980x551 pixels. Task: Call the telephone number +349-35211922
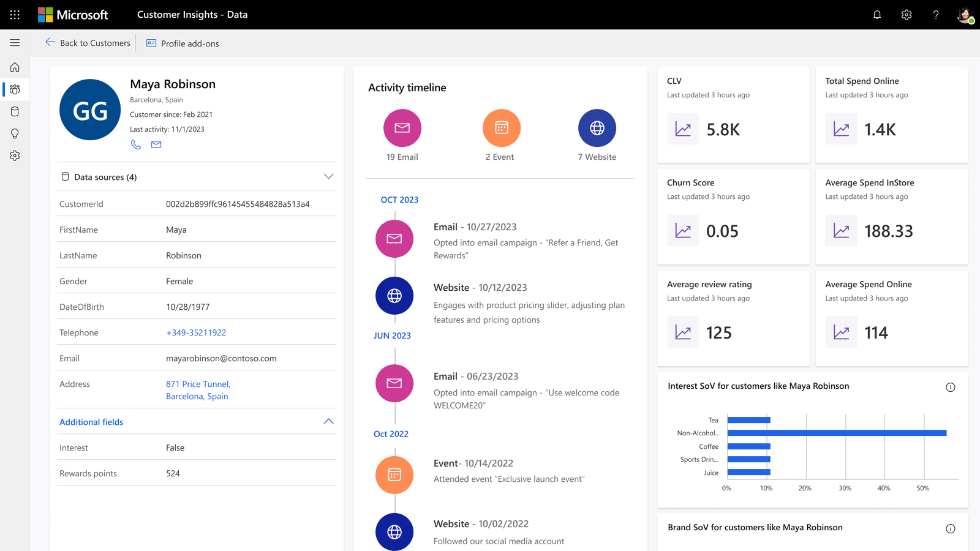click(196, 332)
